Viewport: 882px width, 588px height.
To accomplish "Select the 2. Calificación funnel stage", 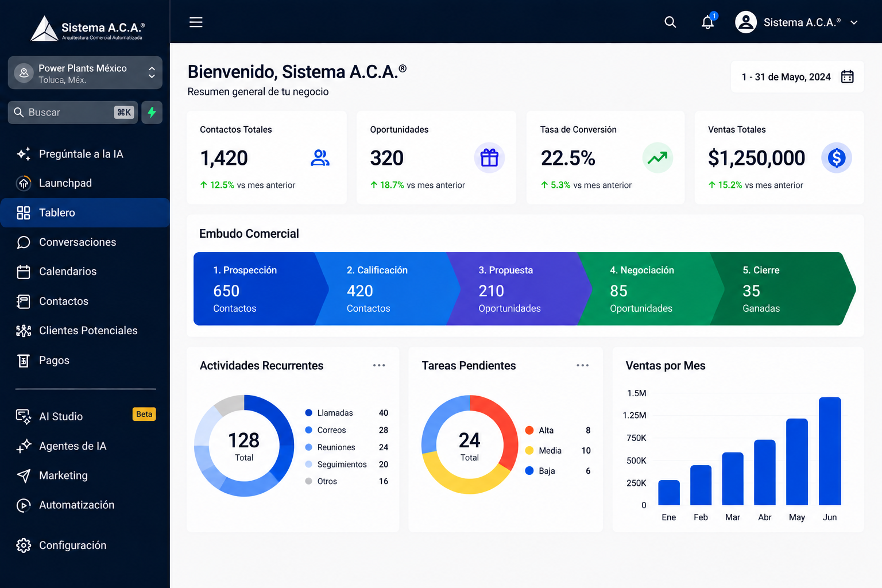I will [388, 289].
